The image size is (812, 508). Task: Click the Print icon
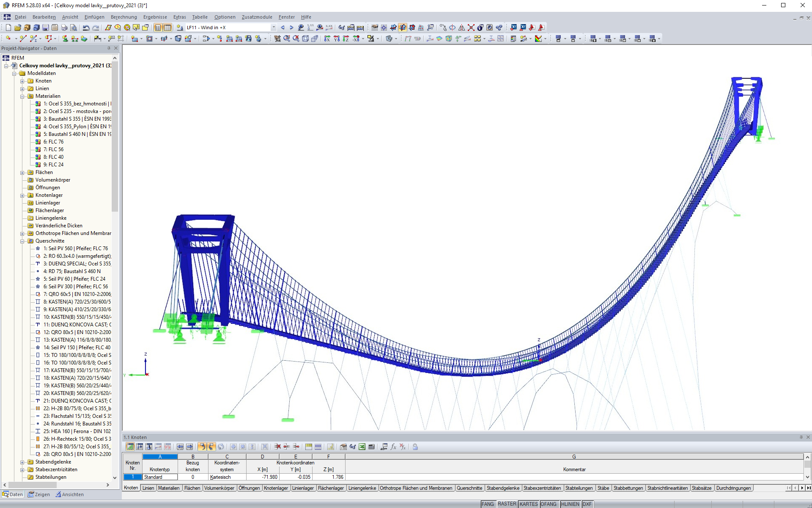pyautogui.click(x=64, y=28)
